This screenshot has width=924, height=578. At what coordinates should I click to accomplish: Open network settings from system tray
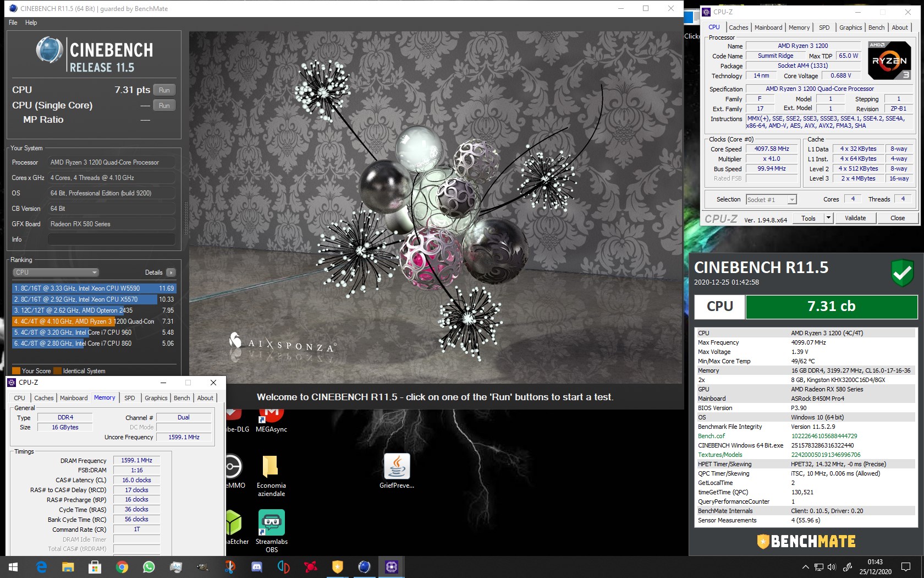click(819, 567)
